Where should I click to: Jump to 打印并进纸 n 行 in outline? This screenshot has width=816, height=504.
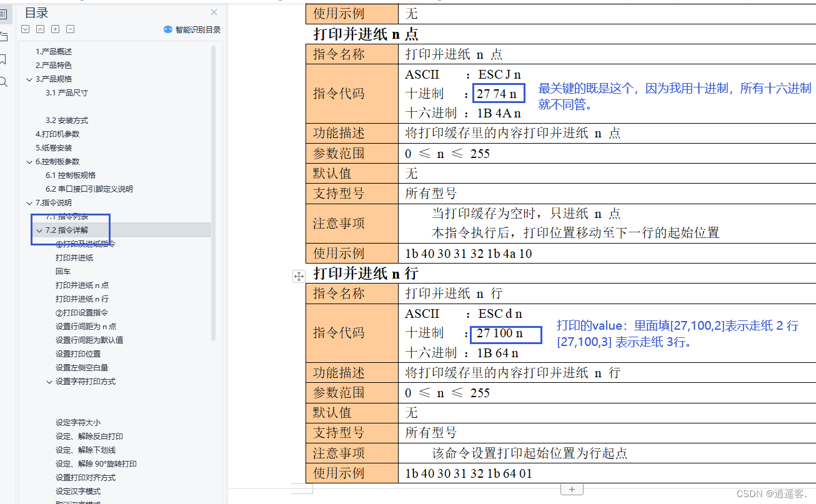click(x=82, y=299)
